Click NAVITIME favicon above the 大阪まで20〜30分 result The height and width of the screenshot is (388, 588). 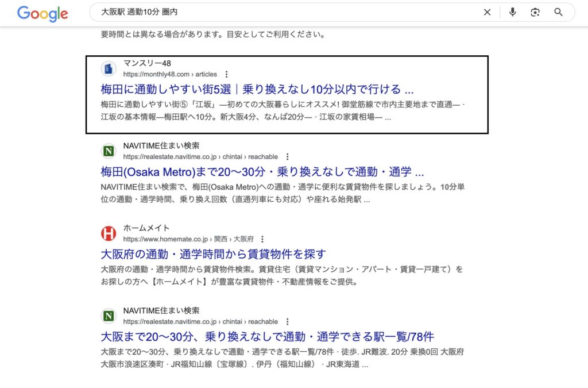pos(109,316)
